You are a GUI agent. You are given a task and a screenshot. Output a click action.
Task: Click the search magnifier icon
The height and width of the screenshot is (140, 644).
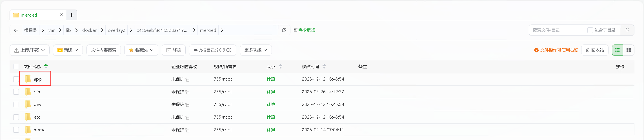pyautogui.click(x=627, y=30)
